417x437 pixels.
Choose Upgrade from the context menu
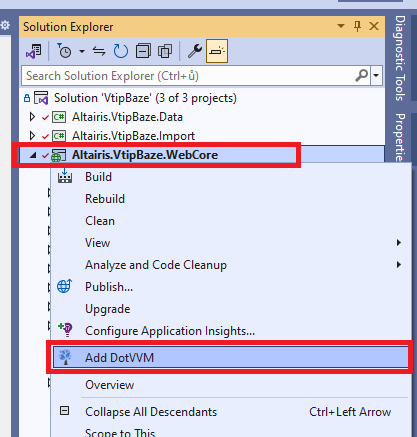coord(232,309)
